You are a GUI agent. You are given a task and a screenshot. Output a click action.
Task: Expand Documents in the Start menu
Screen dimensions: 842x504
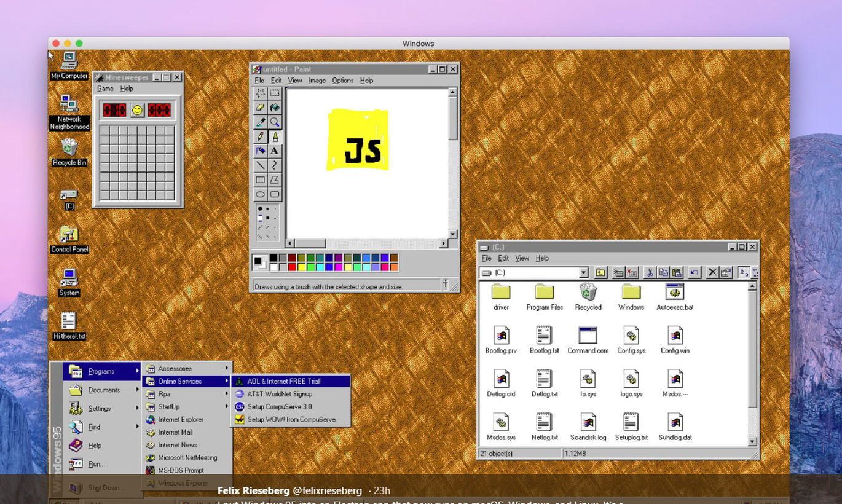103,390
